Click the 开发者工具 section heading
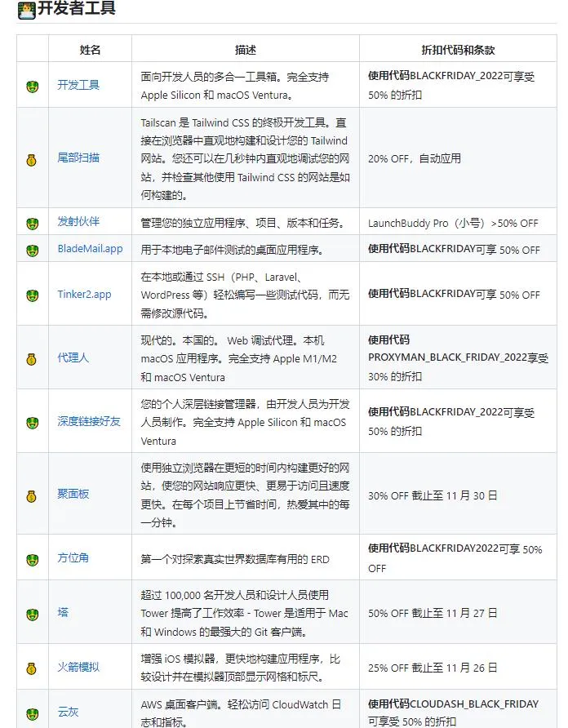Viewport: 568px width, 728px height. tap(77, 8)
